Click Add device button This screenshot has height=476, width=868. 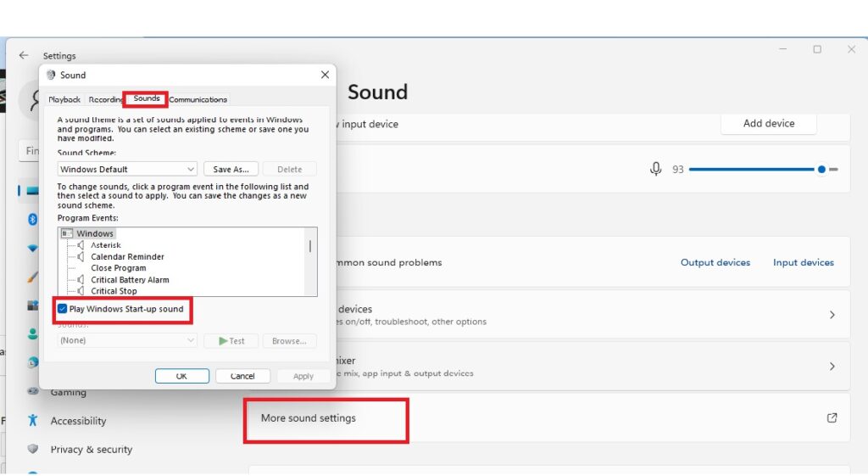tap(768, 124)
